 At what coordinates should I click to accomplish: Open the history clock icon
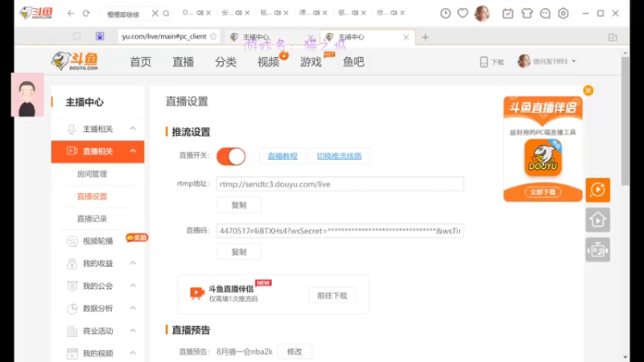pos(445,13)
